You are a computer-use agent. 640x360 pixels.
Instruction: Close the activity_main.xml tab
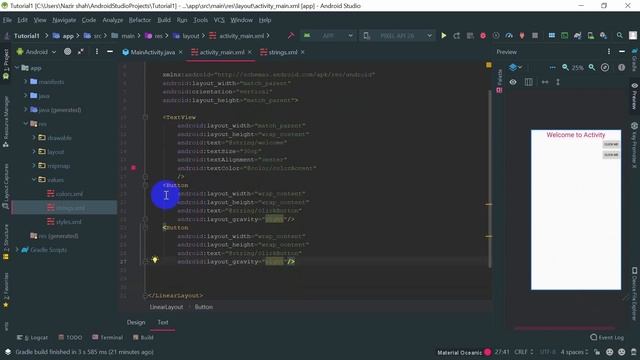250,52
